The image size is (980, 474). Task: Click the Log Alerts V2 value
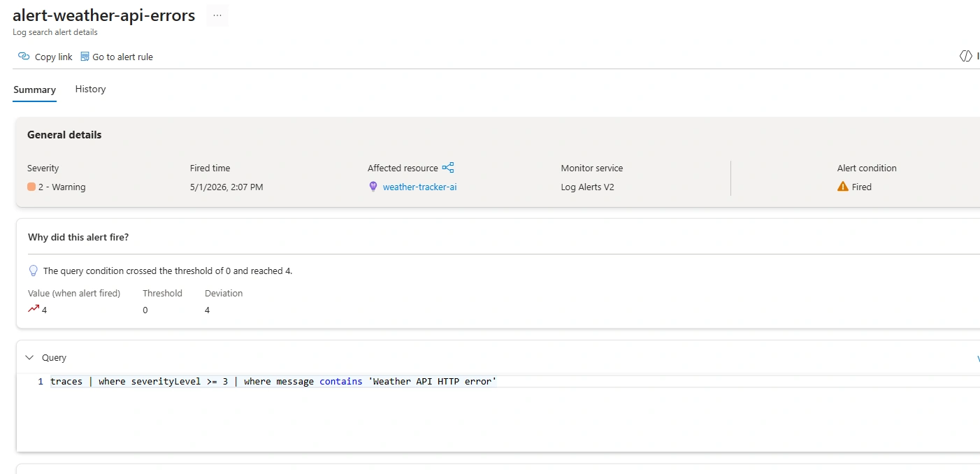tap(587, 187)
